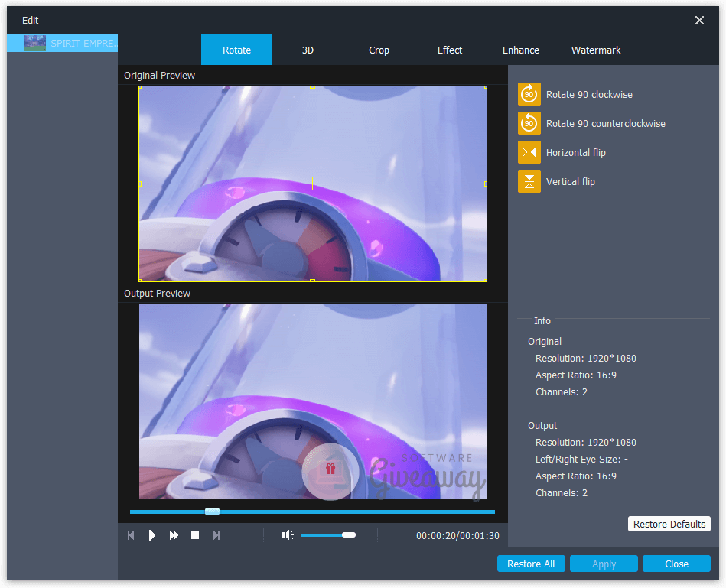Click Restore Defaults button
Screen dimensions: 726x588
tap(669, 525)
